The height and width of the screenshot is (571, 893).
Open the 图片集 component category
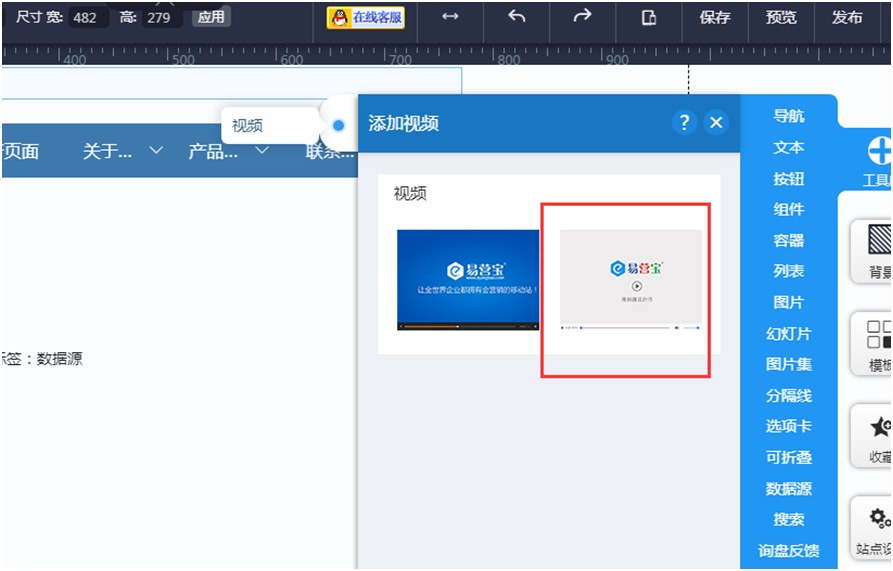pyautogui.click(x=789, y=364)
